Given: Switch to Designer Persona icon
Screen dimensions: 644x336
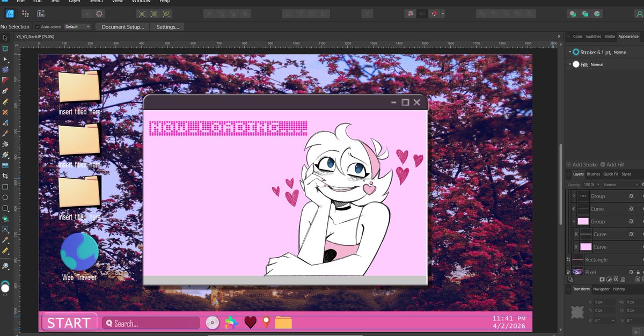Looking at the screenshot, I should point(10,13).
